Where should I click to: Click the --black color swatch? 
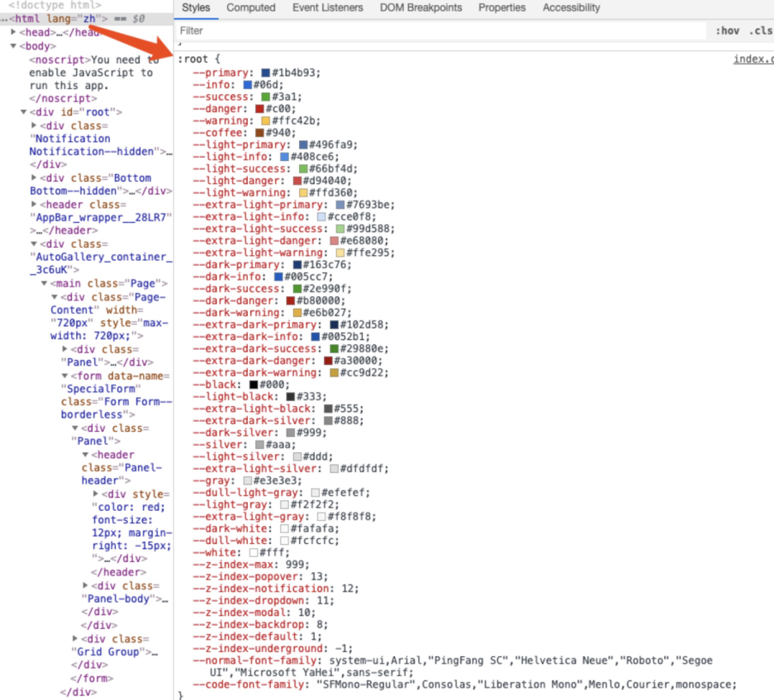click(x=254, y=385)
